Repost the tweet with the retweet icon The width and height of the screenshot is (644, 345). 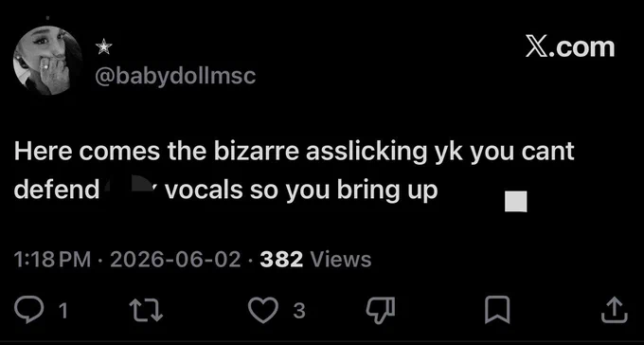point(146,311)
